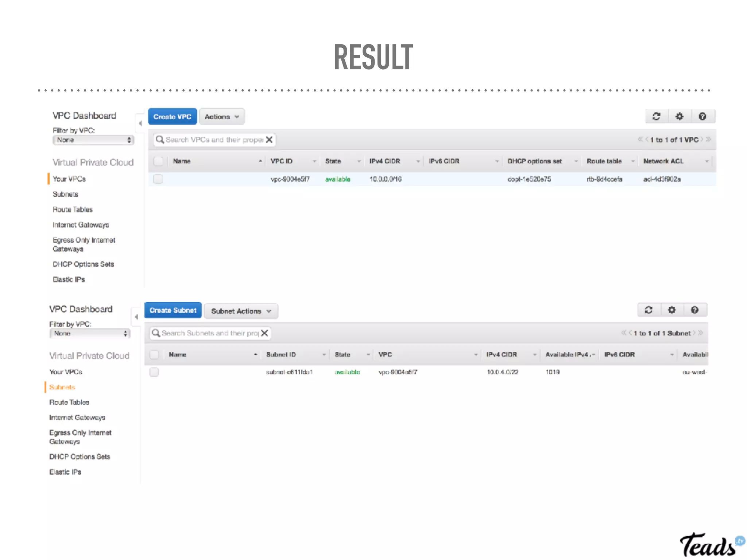This screenshot has height=560, width=747.
Task: Select checkbox for the subnet row
Action: pyautogui.click(x=154, y=372)
